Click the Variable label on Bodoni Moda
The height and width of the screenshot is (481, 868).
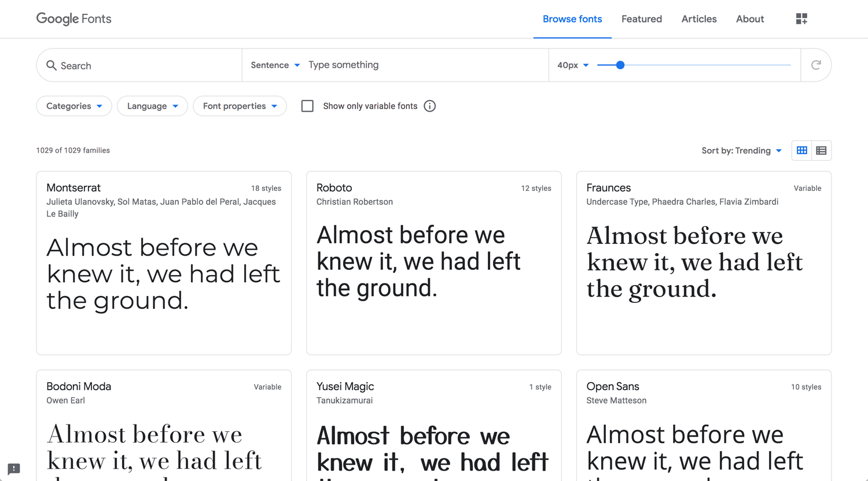coord(267,387)
